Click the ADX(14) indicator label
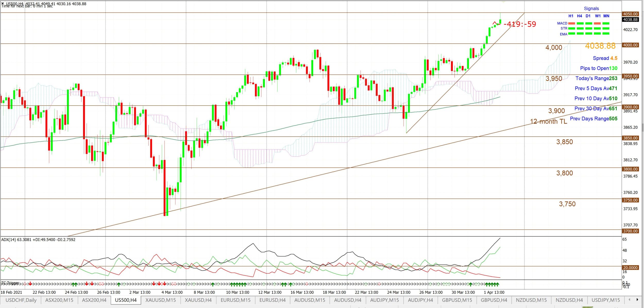The height and width of the screenshot is (308, 644). 38,239
